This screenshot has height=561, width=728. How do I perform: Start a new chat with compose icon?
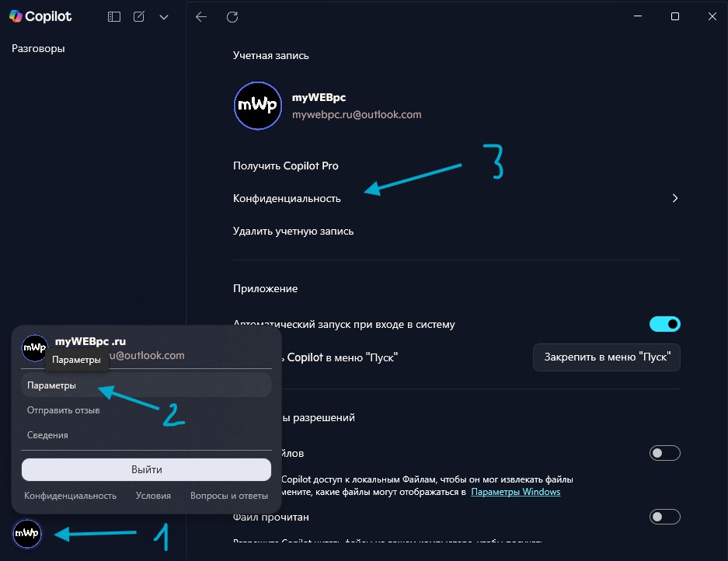pos(138,17)
